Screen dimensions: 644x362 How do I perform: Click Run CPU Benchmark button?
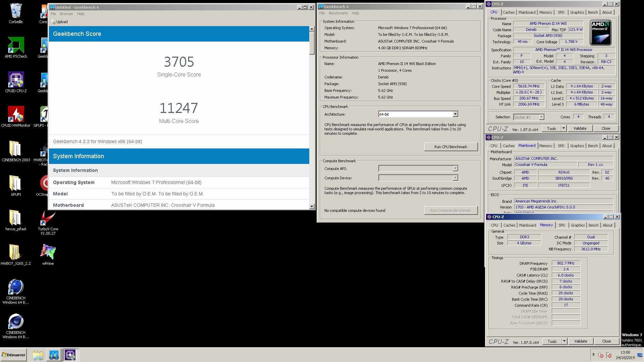point(451,147)
